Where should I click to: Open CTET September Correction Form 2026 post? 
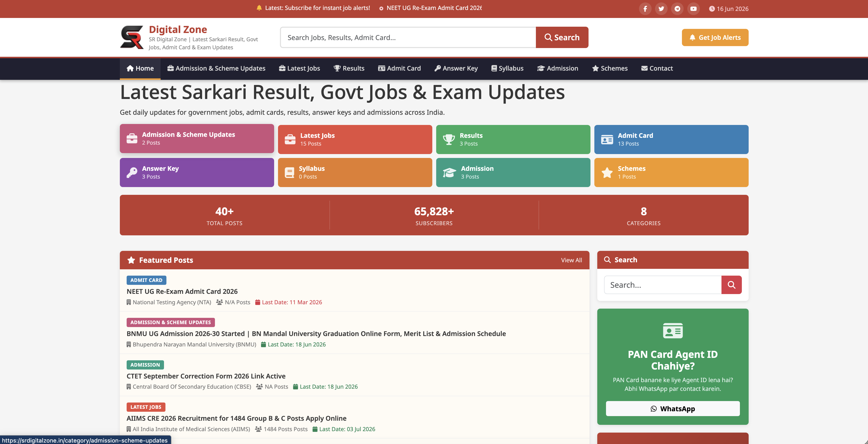coord(206,376)
